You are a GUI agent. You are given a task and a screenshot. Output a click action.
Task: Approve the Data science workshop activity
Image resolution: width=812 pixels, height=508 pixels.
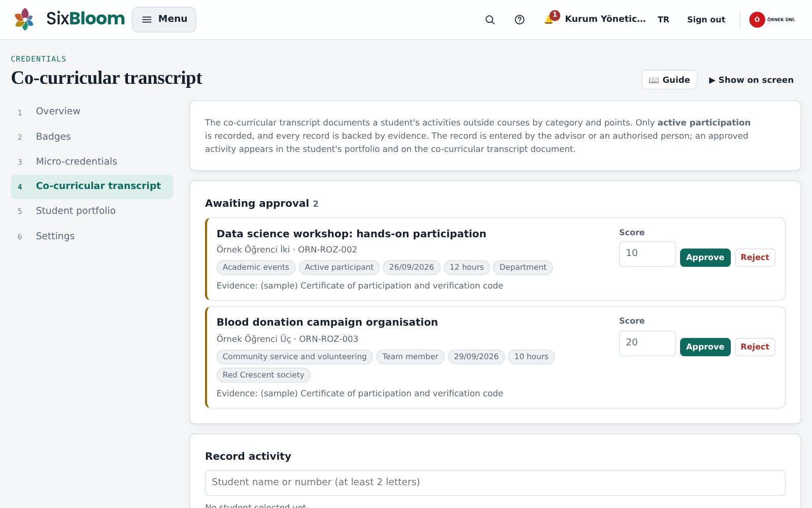[x=705, y=258]
